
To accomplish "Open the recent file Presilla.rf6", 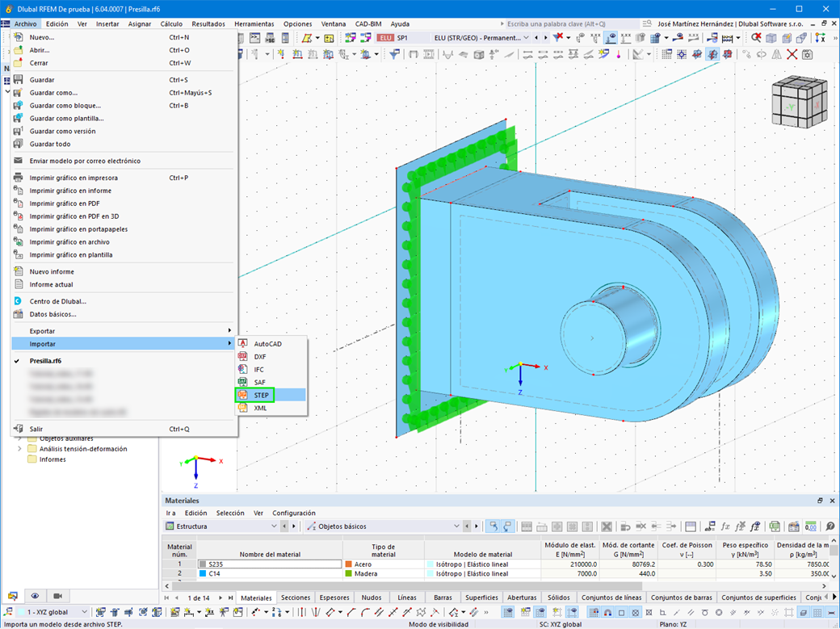I will [124, 361].
